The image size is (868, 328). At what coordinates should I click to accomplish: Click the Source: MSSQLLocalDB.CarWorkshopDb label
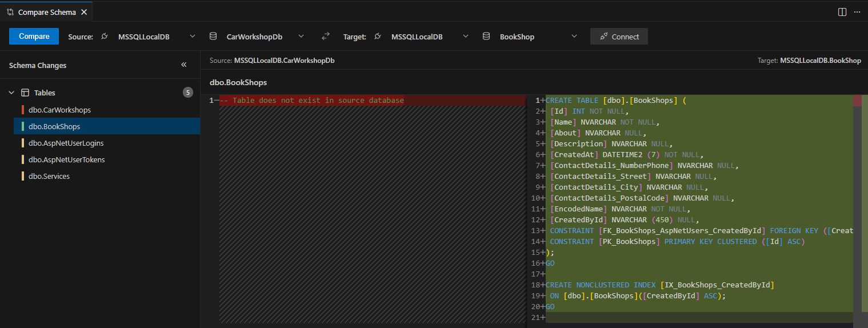coord(272,60)
